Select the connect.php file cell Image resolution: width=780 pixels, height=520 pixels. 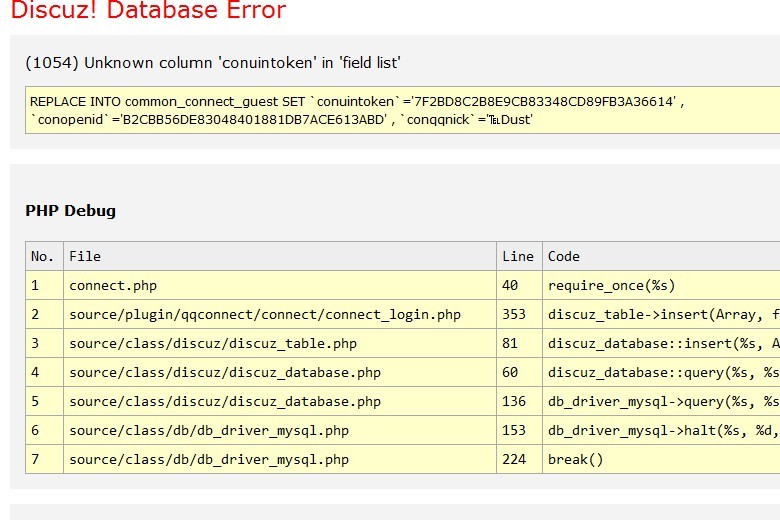[113, 285]
